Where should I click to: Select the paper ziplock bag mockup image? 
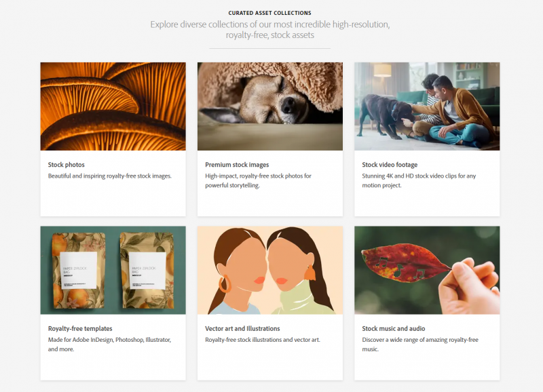coord(113,270)
